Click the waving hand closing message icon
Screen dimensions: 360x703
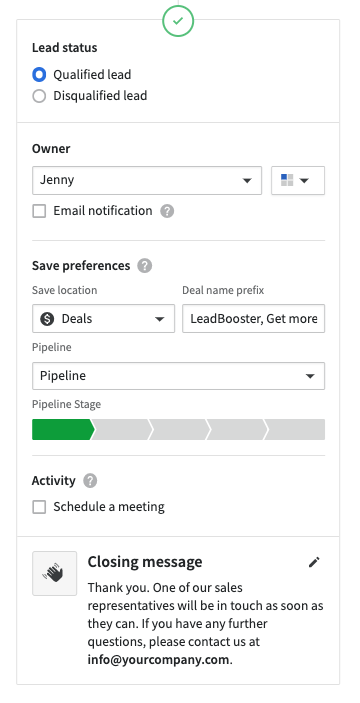click(55, 573)
